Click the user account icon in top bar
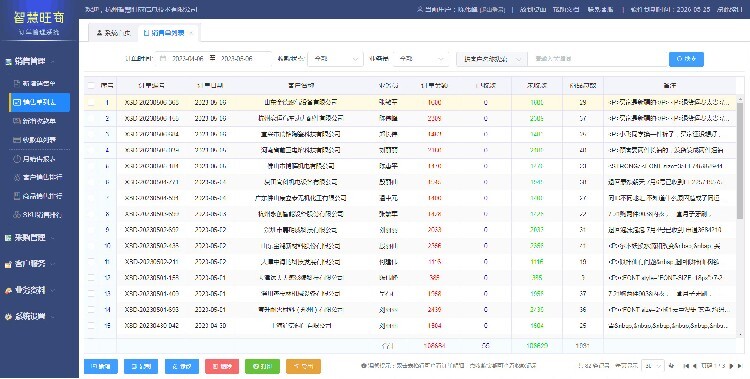 (x=420, y=9)
